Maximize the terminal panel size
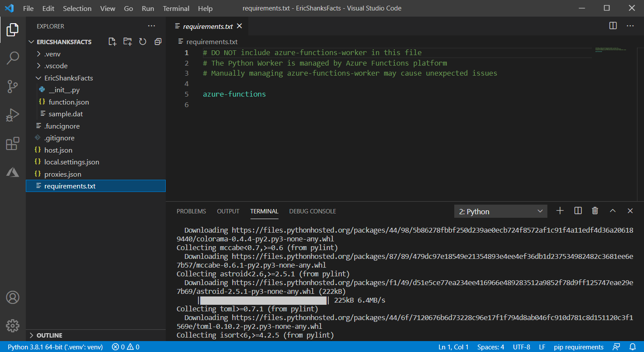This screenshot has width=644, height=352. pyautogui.click(x=613, y=211)
